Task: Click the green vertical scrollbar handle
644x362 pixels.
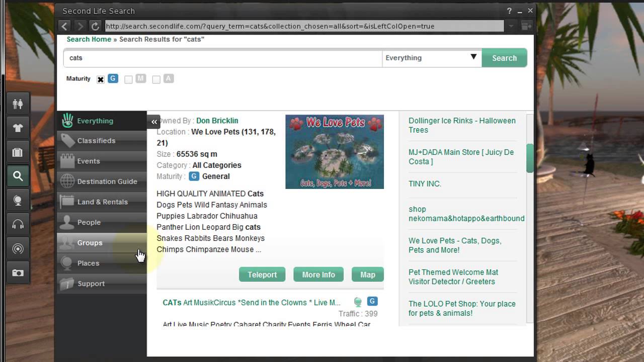Action: 530,158
